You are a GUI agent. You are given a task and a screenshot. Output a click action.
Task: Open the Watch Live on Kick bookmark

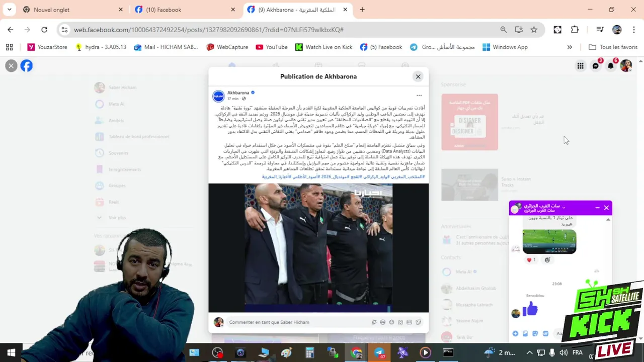pos(324,47)
